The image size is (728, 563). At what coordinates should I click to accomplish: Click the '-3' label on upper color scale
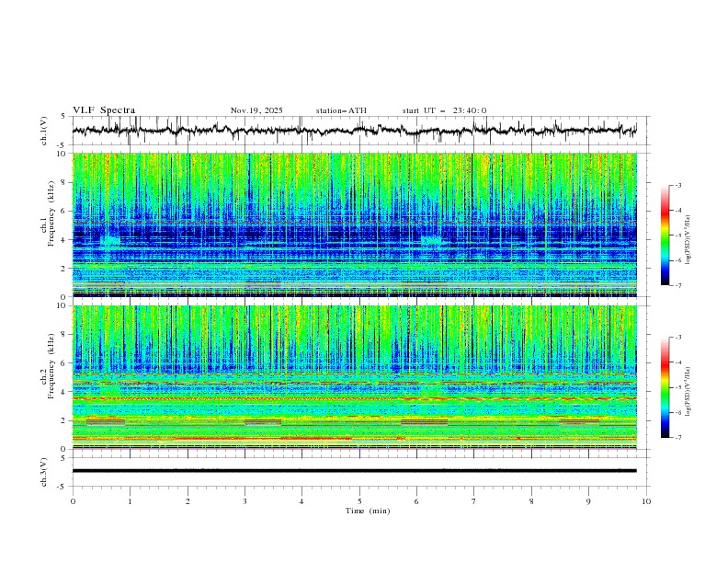click(x=677, y=185)
